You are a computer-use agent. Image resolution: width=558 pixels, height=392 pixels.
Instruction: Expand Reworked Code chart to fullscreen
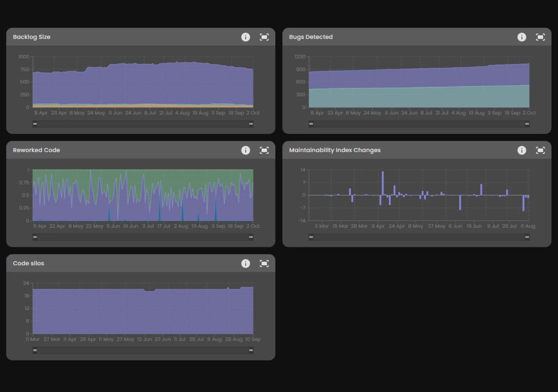(264, 150)
